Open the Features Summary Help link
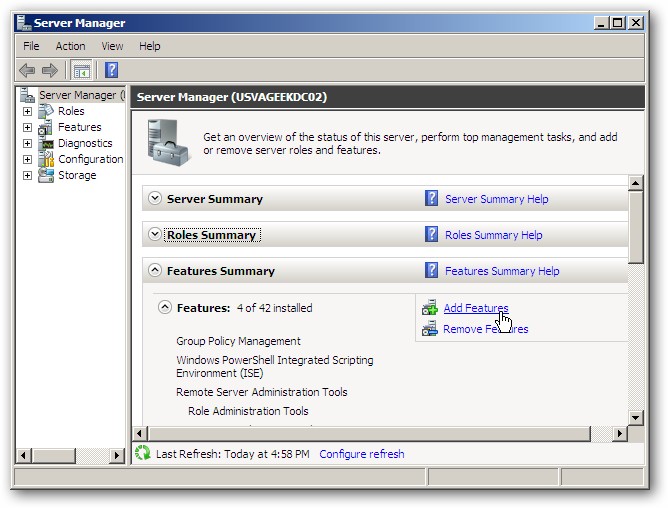This screenshot has height=508, width=668. (502, 271)
